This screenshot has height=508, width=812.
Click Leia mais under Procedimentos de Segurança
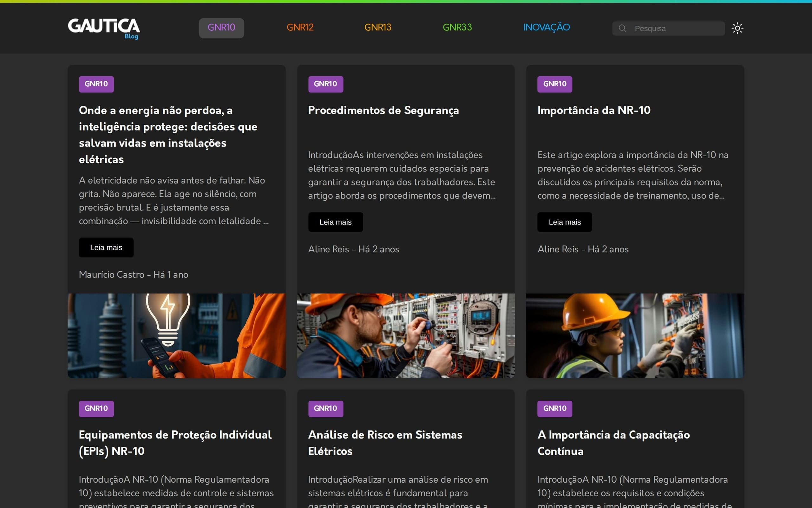coord(336,222)
